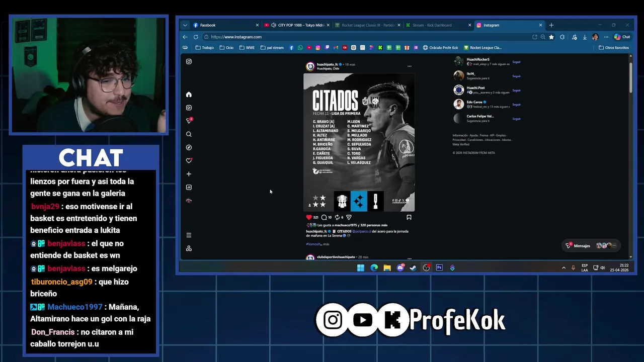Click the Instagram logo in the sidebar
Image resolution: width=644 pixels, height=362 pixels.
coord(189,61)
